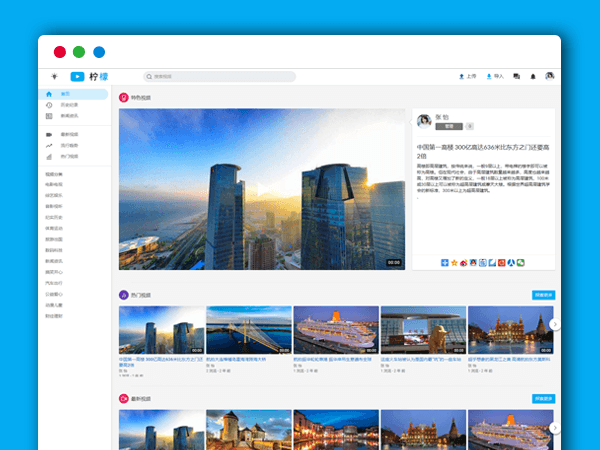The image size is (600, 450).
Task: Click the blue video logo icon
Action: [77, 76]
